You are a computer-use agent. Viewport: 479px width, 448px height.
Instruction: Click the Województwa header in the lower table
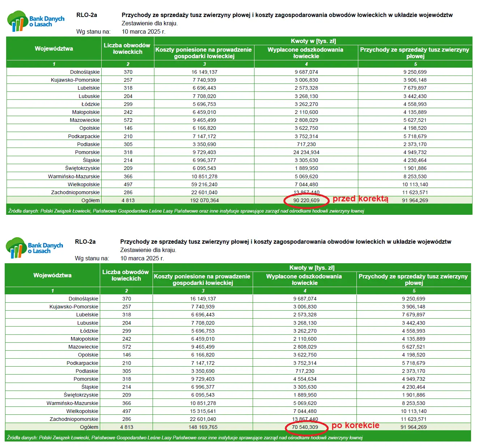click(x=52, y=275)
